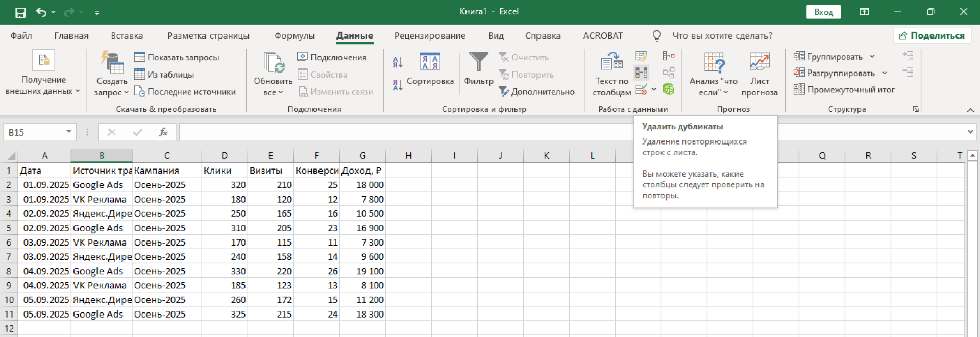Image resolution: width=980 pixels, height=337 pixels.
Task: Select cell B2 containing Google Ads
Action: click(x=101, y=185)
